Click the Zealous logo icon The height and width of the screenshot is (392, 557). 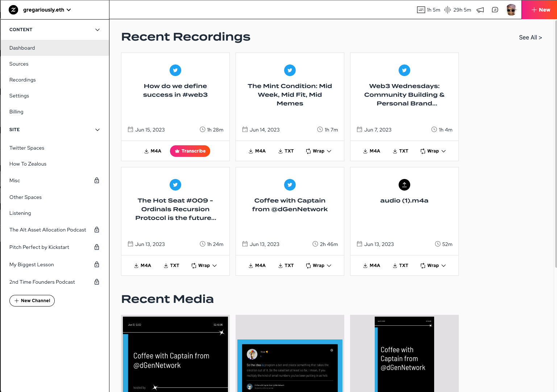[13, 10]
